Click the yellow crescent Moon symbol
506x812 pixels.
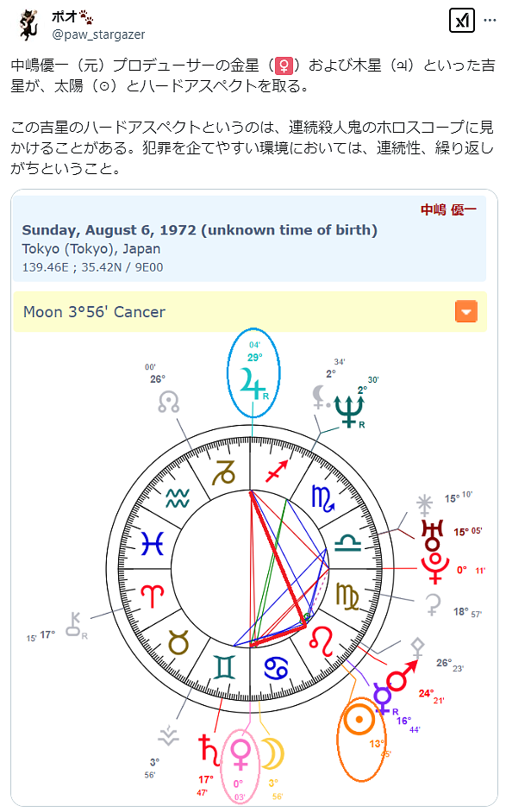pos(273,753)
